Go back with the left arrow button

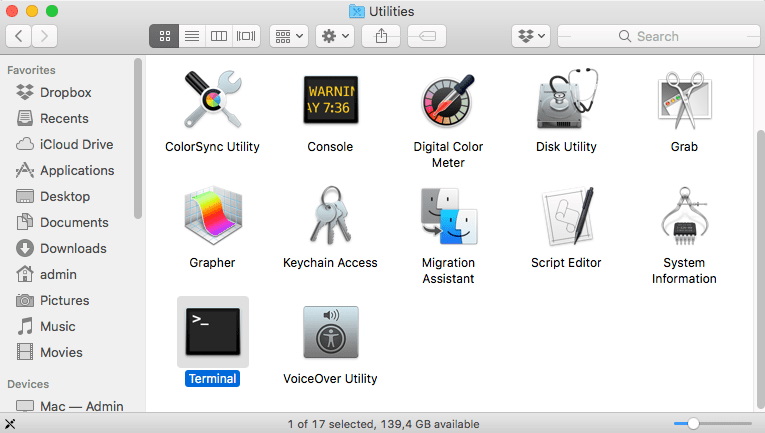(x=19, y=36)
